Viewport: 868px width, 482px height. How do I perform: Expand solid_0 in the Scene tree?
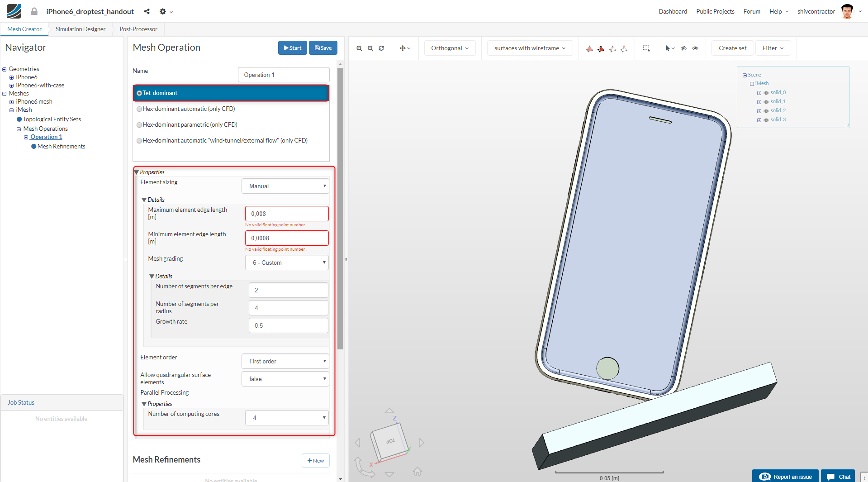759,93
